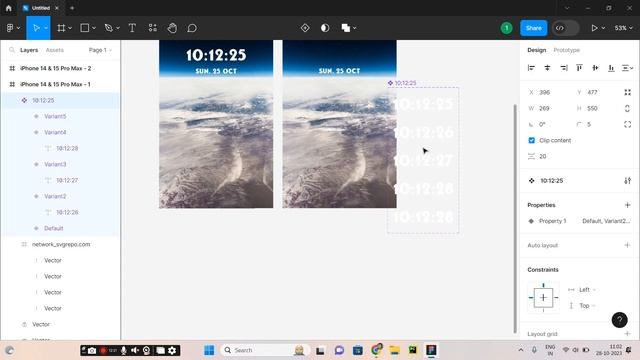The height and width of the screenshot is (360, 640).
Task: Switch to the Design tab
Action: (536, 50)
